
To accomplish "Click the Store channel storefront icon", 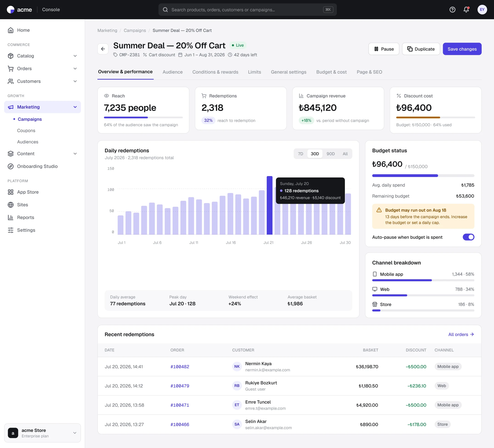I will click(x=375, y=304).
